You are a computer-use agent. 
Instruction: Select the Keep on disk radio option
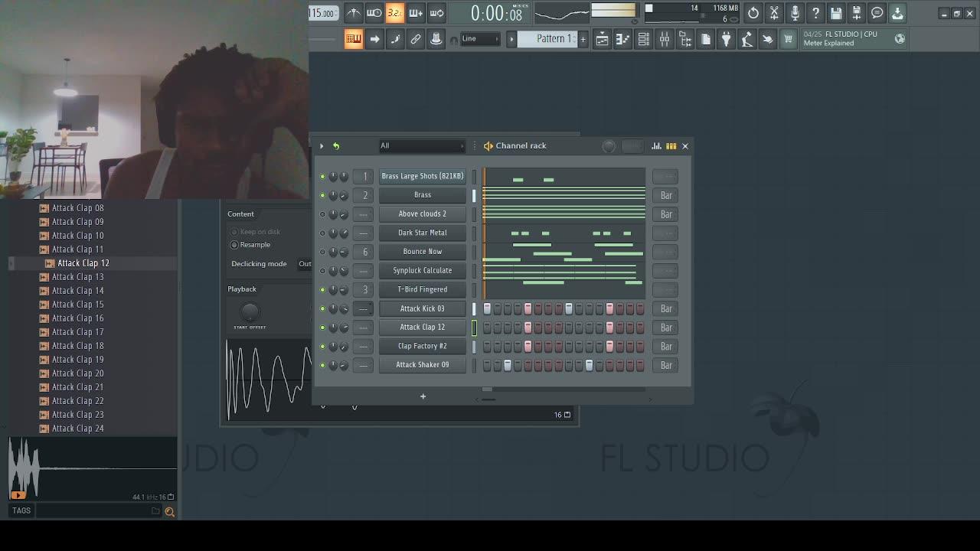click(x=235, y=232)
